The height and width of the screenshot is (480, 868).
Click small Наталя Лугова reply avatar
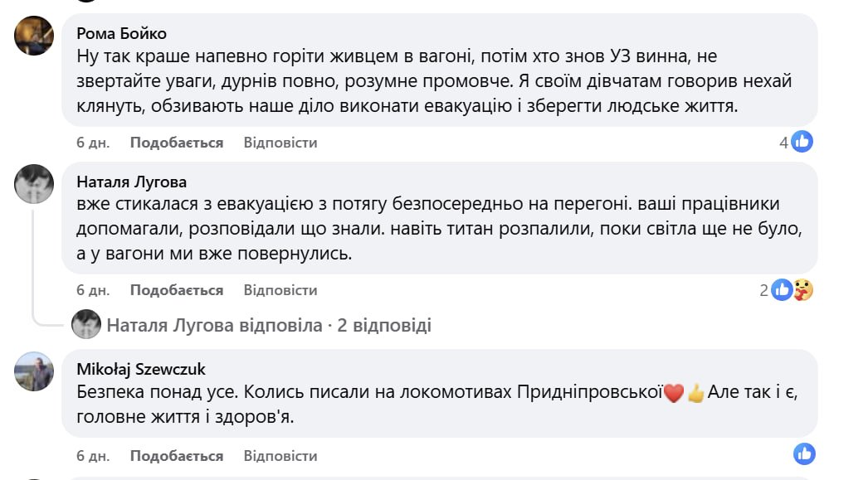click(86, 325)
